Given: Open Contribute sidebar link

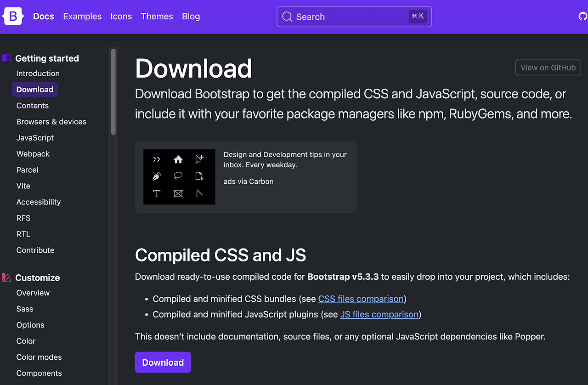Looking at the screenshot, I should (35, 250).
